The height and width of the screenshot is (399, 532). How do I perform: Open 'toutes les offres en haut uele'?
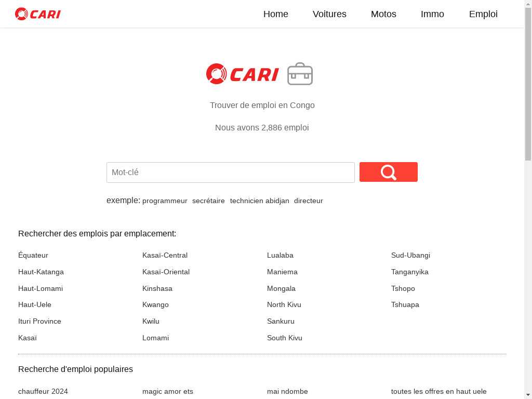click(438, 392)
